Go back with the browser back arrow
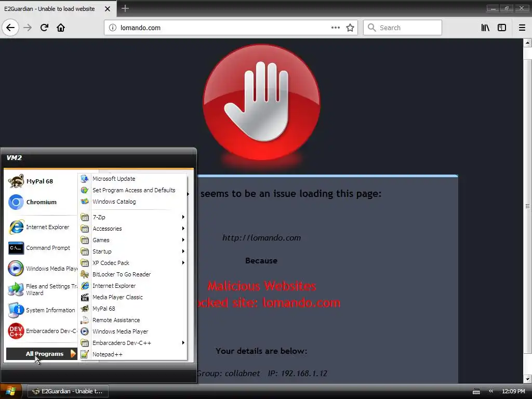The height and width of the screenshot is (399, 532). click(x=10, y=28)
